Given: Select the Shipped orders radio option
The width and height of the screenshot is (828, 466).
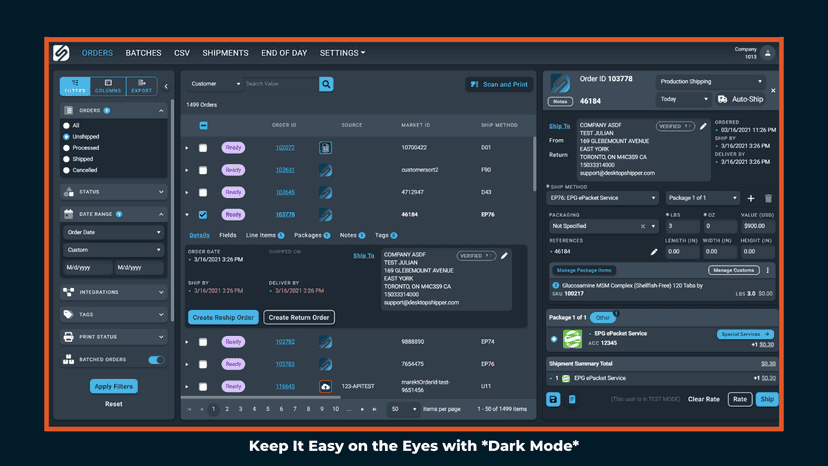Looking at the screenshot, I should point(67,159).
